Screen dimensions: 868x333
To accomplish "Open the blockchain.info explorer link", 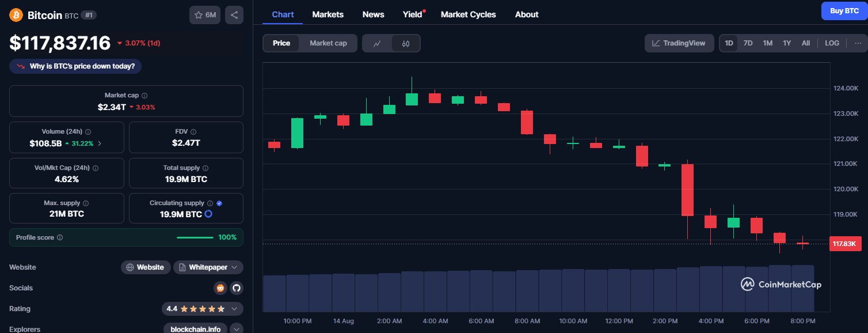I will [196, 329].
